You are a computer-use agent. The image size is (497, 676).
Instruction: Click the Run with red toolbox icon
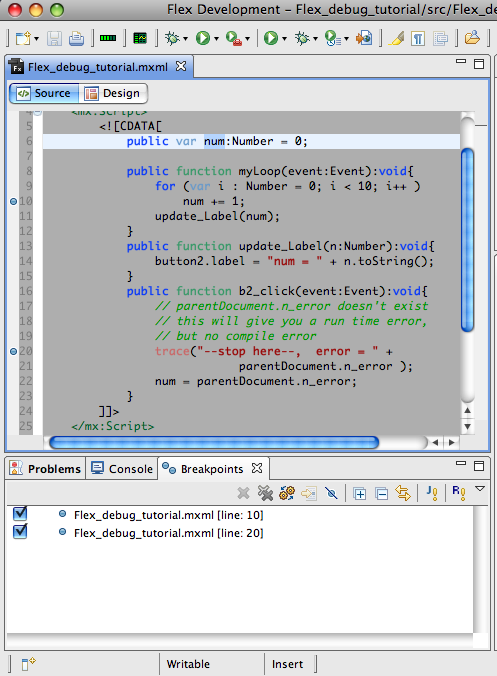click(x=233, y=38)
